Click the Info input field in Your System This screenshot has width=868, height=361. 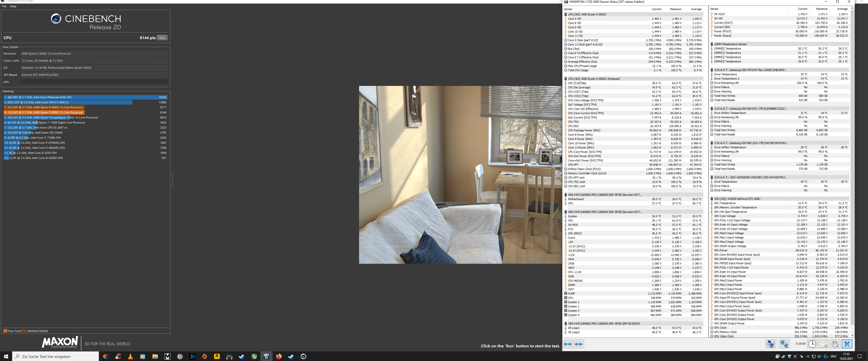(94, 82)
